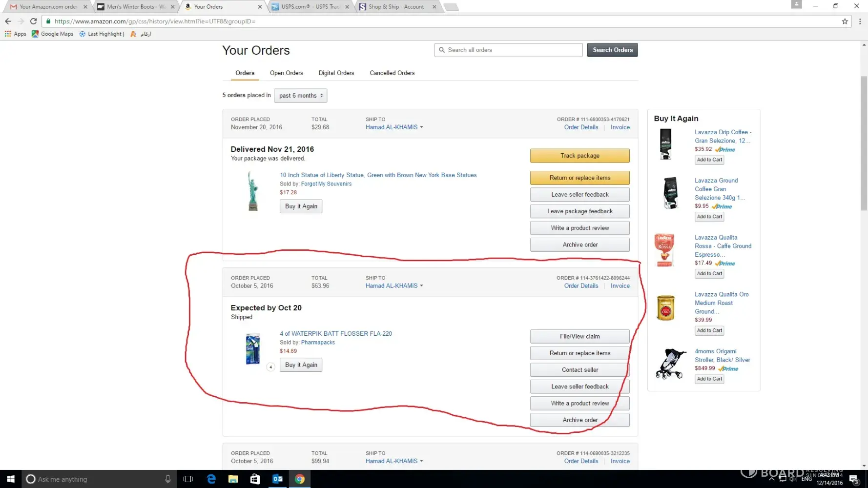Viewport: 868px width, 488px height.
Task: Expand Ship To address for $63.96 order
Action: click(x=394, y=286)
